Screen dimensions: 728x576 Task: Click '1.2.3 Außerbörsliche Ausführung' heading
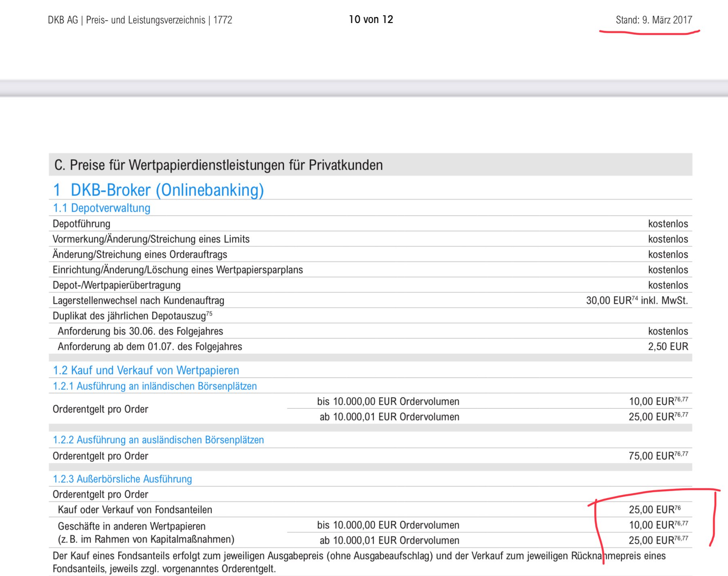click(x=122, y=479)
